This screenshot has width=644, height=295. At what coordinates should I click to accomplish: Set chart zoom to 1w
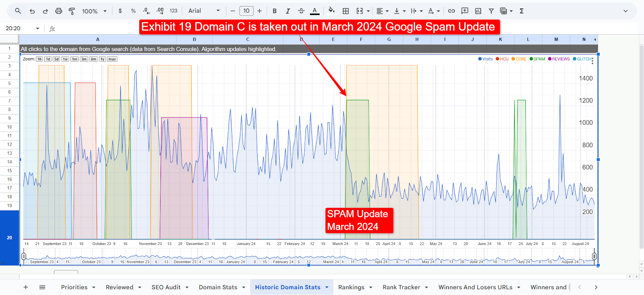click(65, 59)
